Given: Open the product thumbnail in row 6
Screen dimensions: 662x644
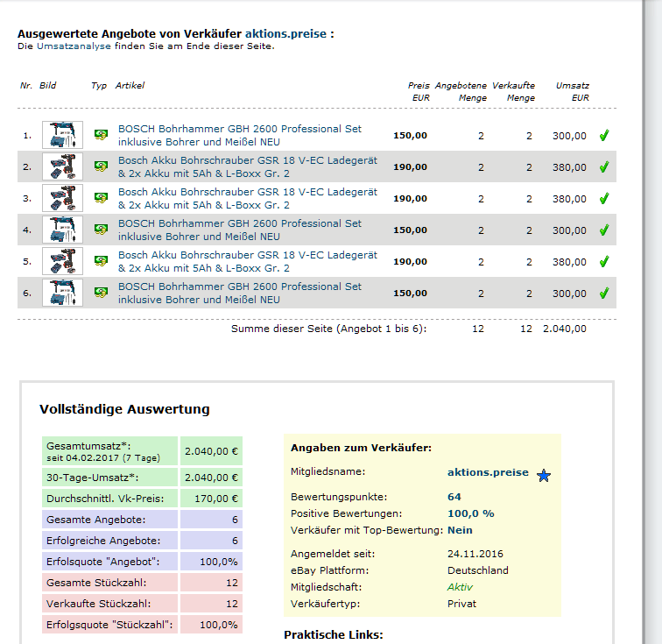Looking at the screenshot, I should [62, 294].
